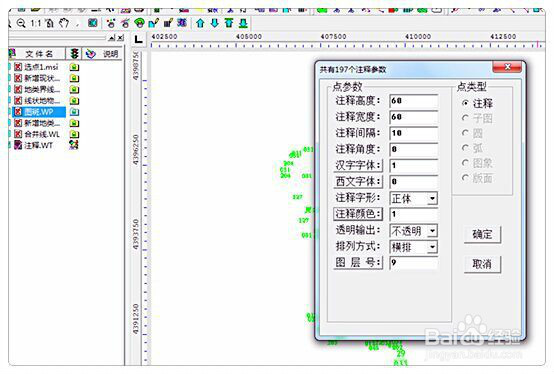Click the 西文字体 value field
Viewport: 554px width, 374px height.
point(414,182)
